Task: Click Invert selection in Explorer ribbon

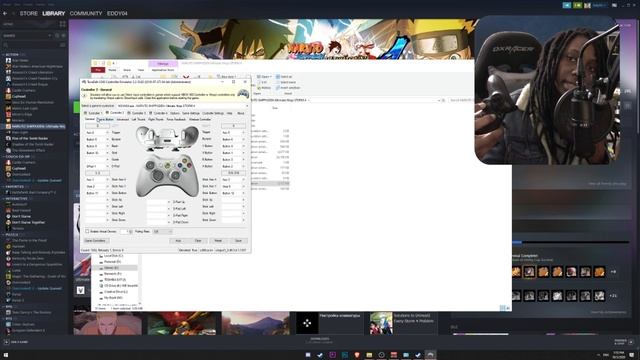Action: pyautogui.click(x=288, y=88)
